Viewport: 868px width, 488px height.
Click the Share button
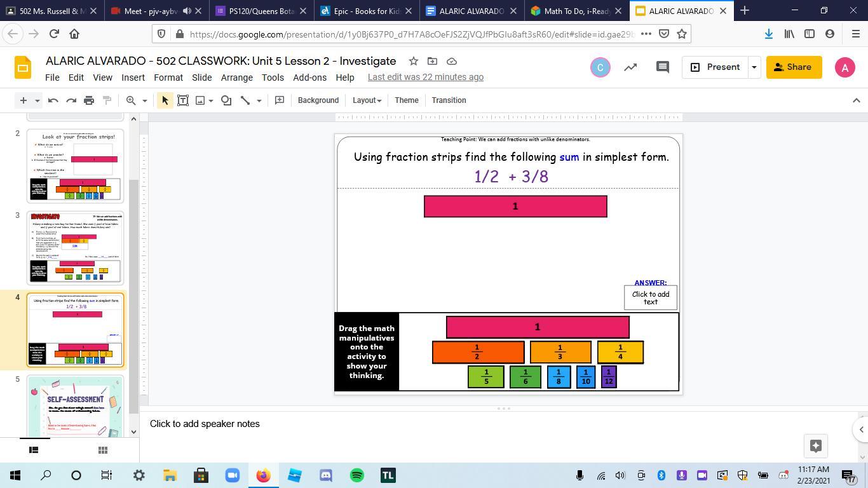point(793,67)
